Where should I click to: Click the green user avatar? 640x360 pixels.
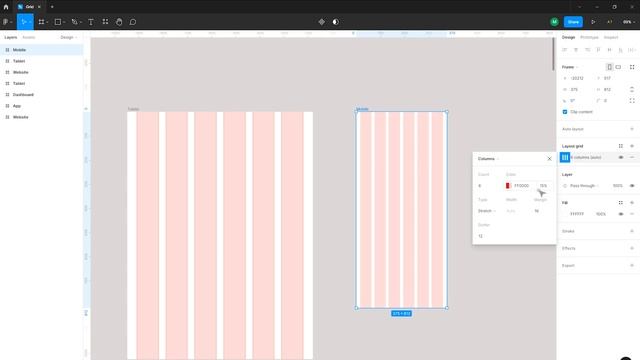[554, 22]
